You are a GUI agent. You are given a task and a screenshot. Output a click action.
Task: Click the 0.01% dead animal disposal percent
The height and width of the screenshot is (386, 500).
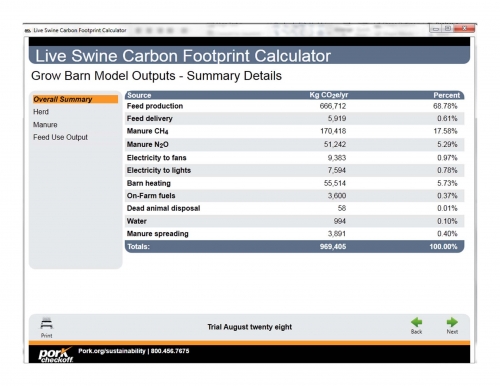click(x=447, y=208)
